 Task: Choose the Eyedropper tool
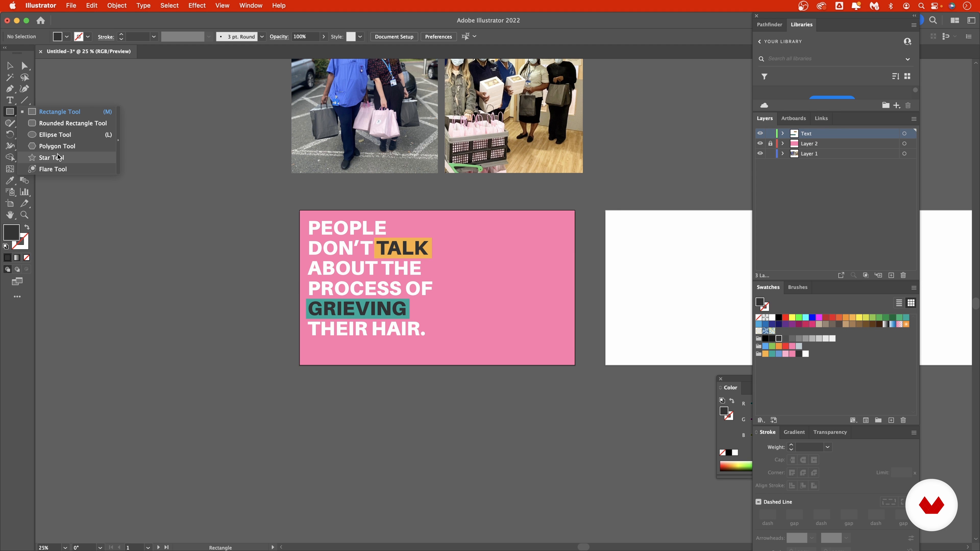tap(10, 180)
